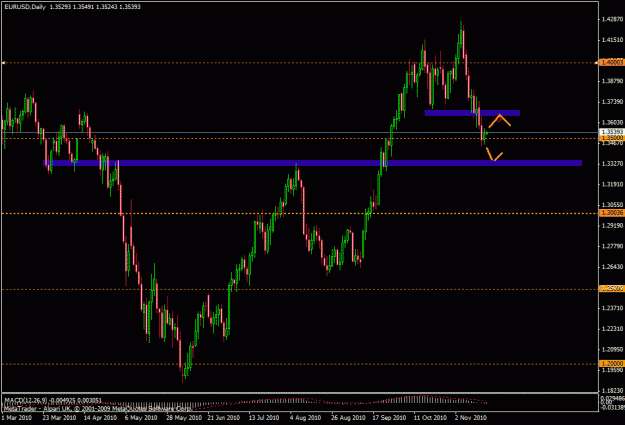Select the 1.26430 price axis label
625x425 pixels.
[x=612, y=267]
